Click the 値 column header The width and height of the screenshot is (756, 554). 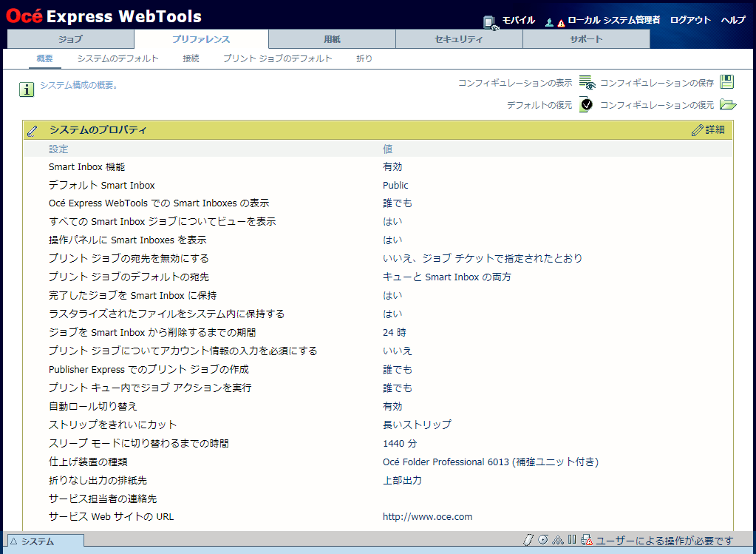point(388,149)
